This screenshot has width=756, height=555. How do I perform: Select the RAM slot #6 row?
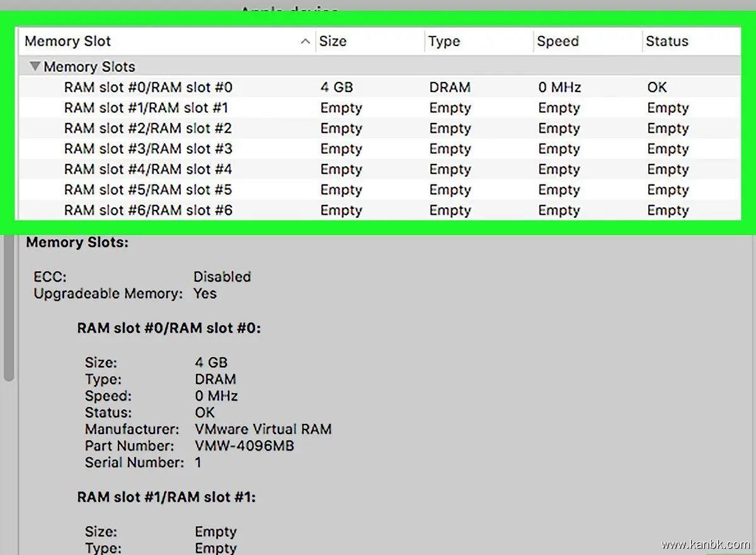[x=148, y=210]
